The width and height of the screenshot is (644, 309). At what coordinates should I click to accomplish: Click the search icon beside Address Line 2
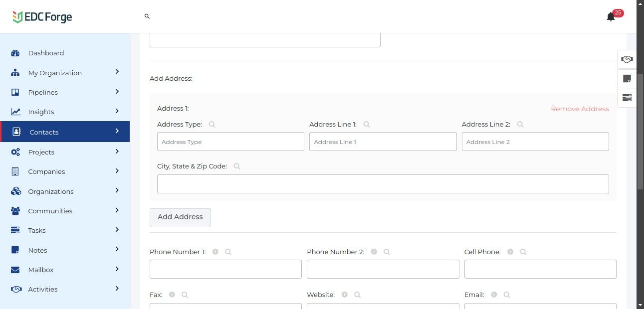520,125
